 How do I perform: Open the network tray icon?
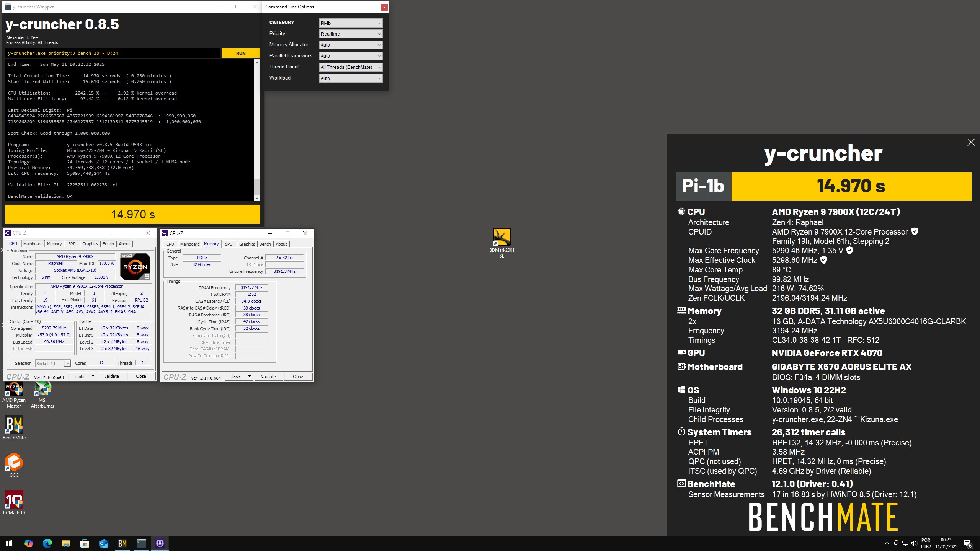pyautogui.click(x=905, y=543)
